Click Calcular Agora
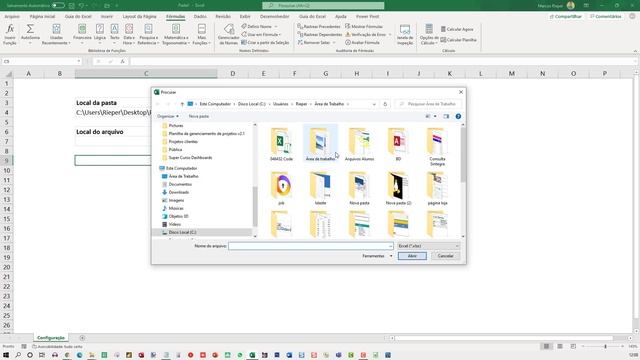This screenshot has width=640, height=360. point(457,29)
